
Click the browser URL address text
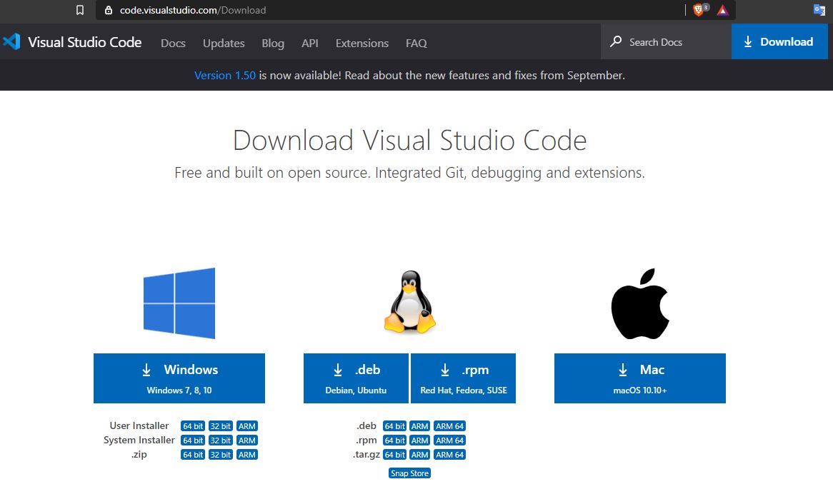pyautogui.click(x=193, y=10)
